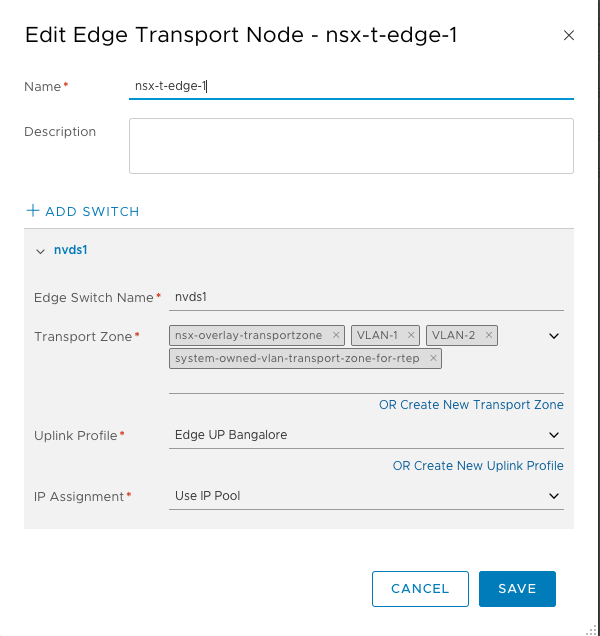Click the plus icon for Add Switch
This screenshot has height=636, width=600.
click(33, 211)
